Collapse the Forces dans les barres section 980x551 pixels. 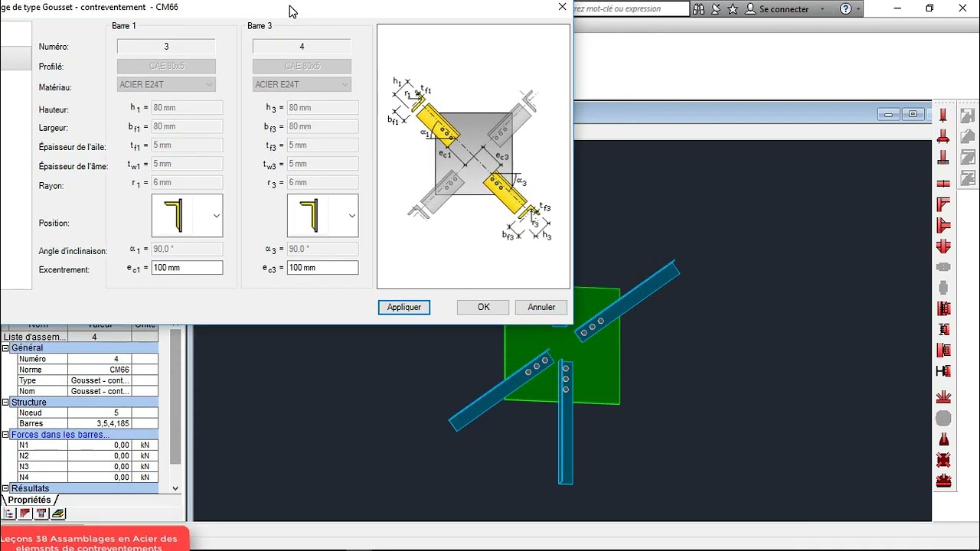pyautogui.click(x=5, y=435)
